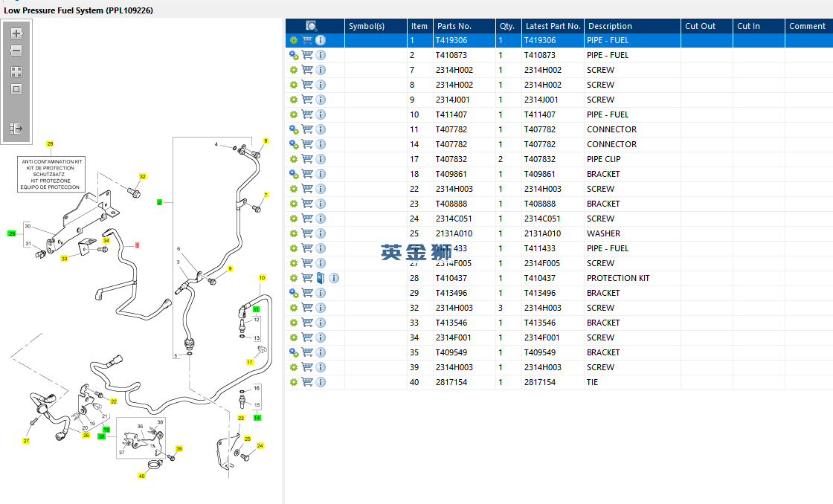Click the Latest Part No. column header
Viewport: 833px width, 504px height.
click(553, 26)
